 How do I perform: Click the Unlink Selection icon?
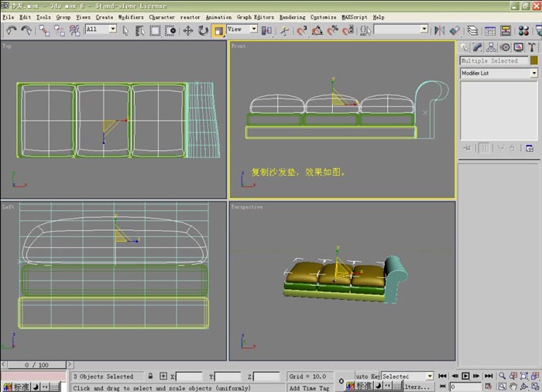tap(60, 30)
